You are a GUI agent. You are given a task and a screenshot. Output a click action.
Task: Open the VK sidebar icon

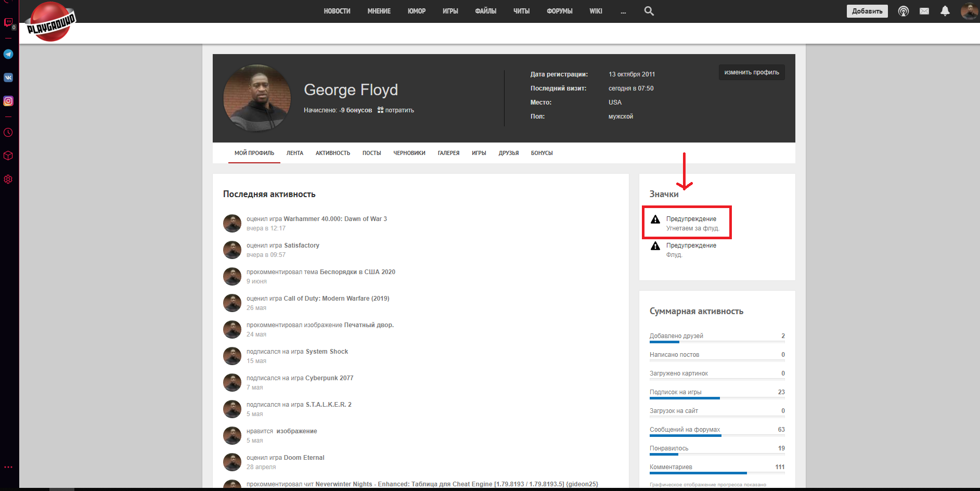click(x=8, y=77)
